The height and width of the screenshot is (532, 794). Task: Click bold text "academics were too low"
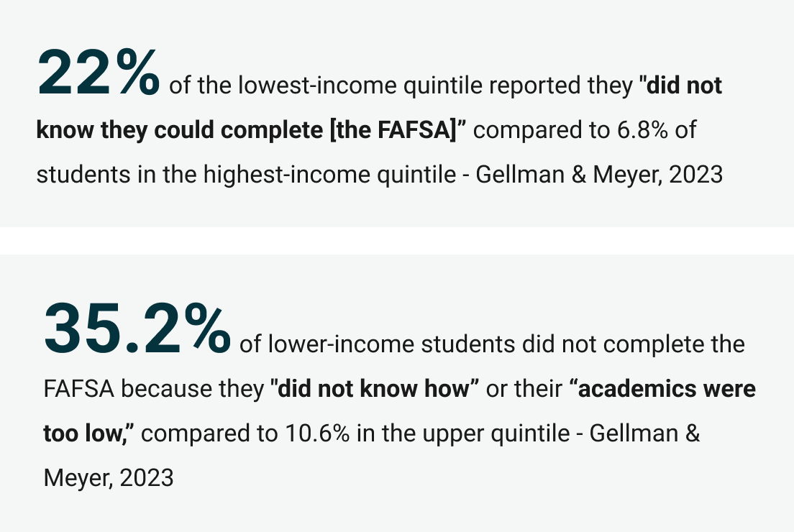(x=400, y=411)
